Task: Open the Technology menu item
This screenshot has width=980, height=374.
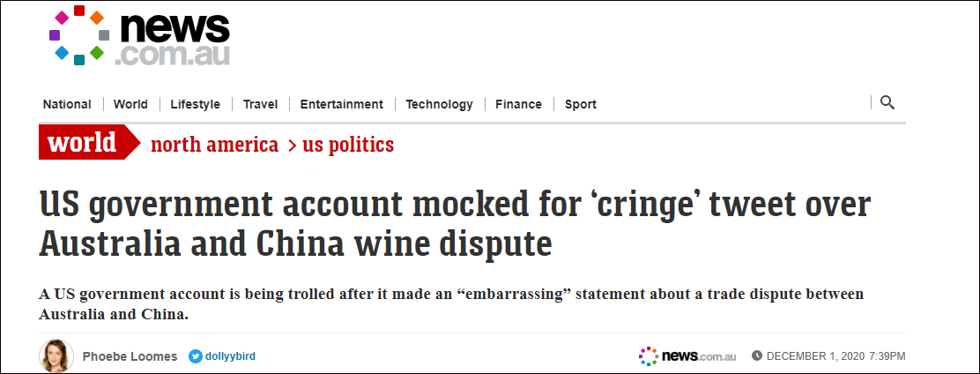Action: point(439,104)
